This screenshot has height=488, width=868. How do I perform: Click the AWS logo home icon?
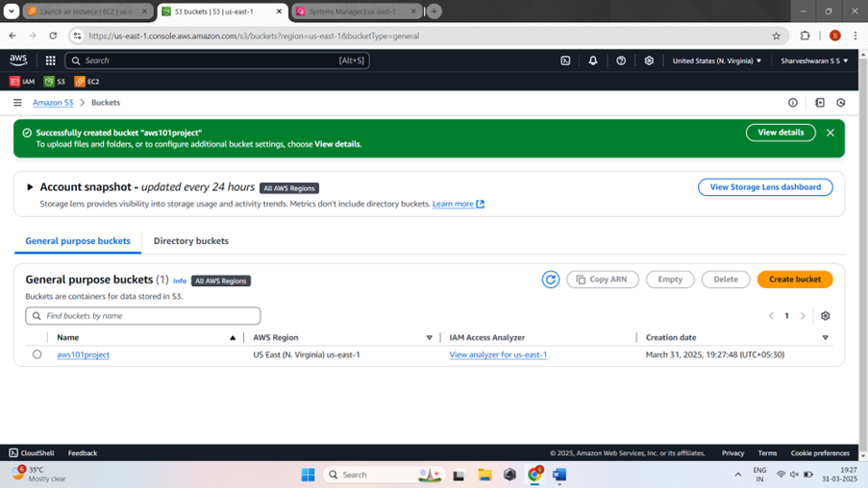18,60
